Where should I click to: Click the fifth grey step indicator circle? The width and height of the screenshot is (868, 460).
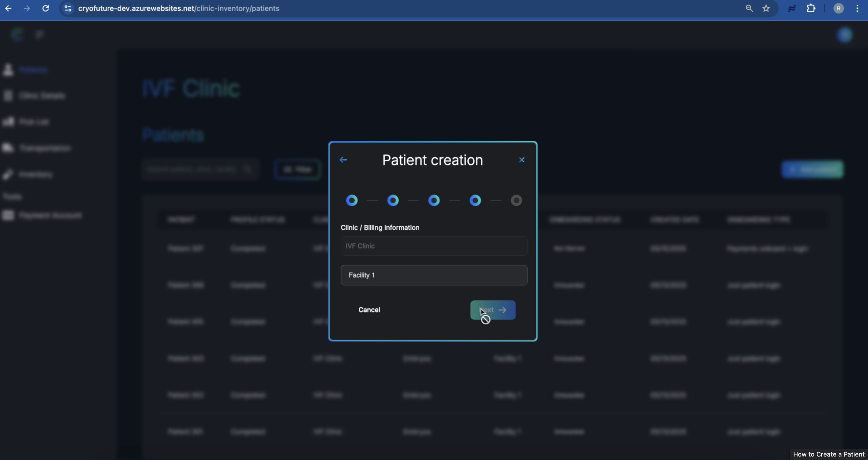click(516, 201)
